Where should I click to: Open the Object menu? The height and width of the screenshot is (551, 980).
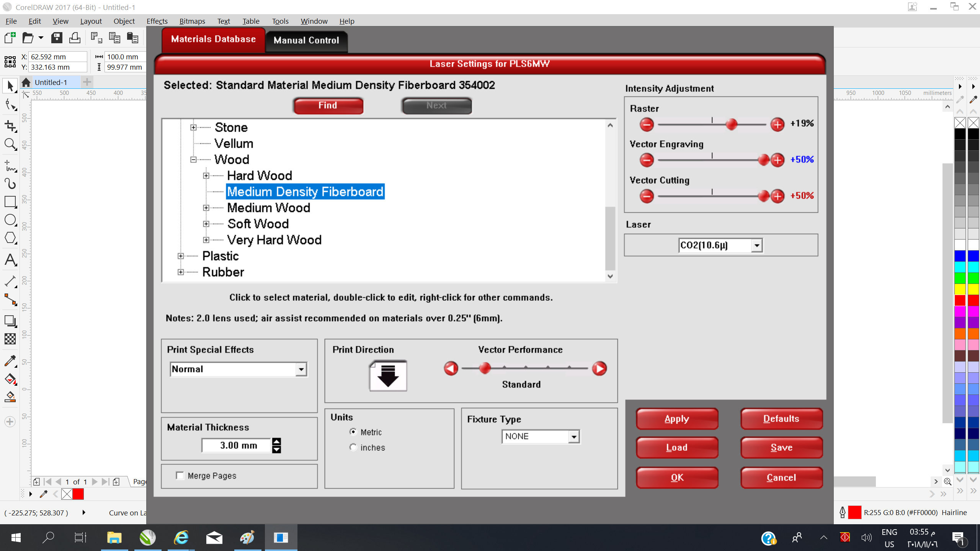[x=124, y=21]
